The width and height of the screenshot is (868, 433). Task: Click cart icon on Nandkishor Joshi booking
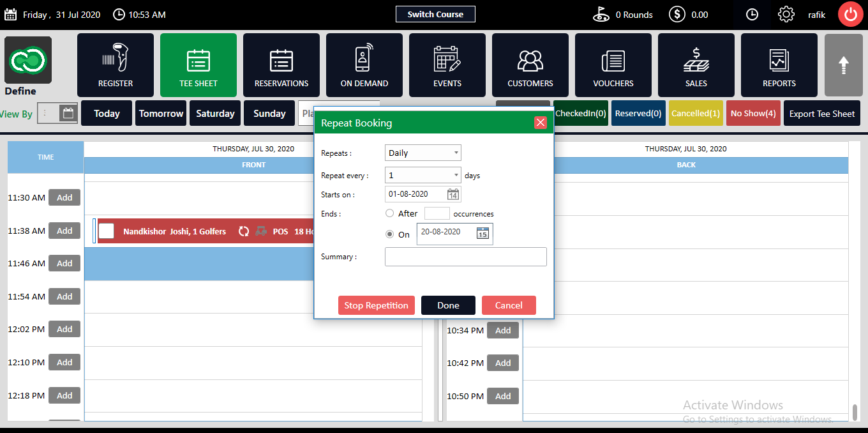pyautogui.click(x=261, y=231)
